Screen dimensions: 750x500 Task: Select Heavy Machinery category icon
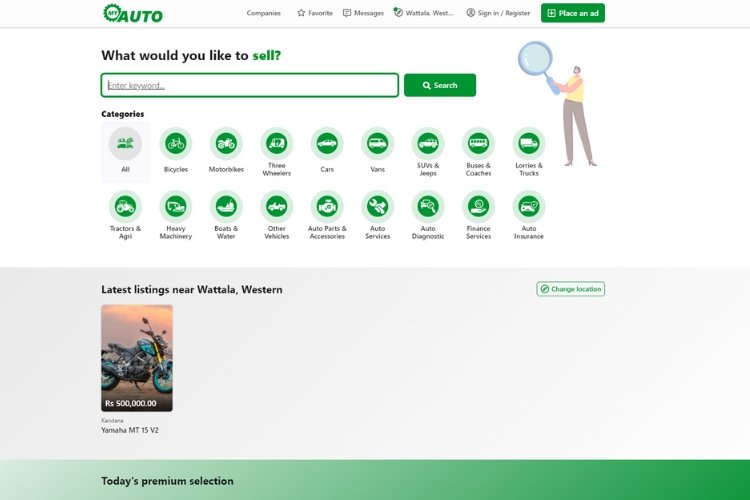[x=176, y=207]
